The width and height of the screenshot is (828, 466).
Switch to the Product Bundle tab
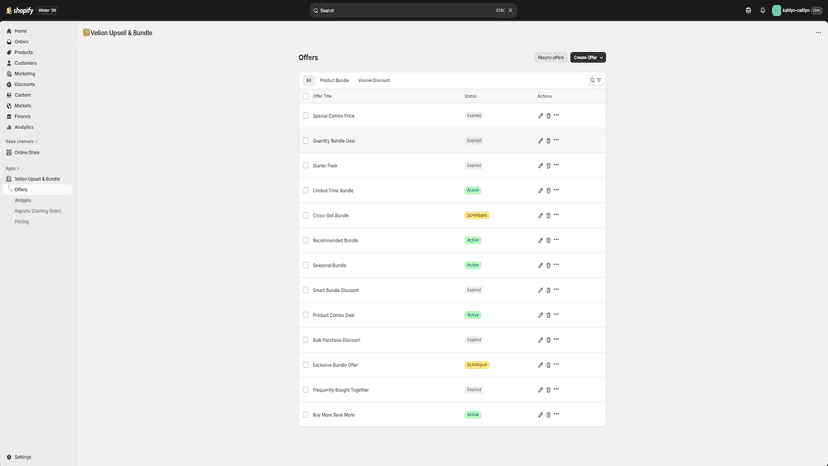pyautogui.click(x=334, y=80)
